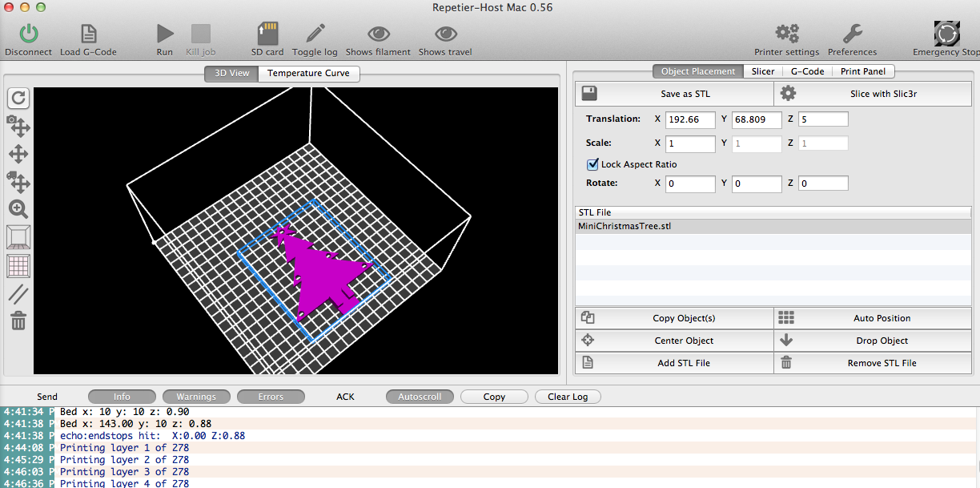Toggle the Shows travel eye icon
This screenshot has height=488, width=980.
tap(445, 34)
